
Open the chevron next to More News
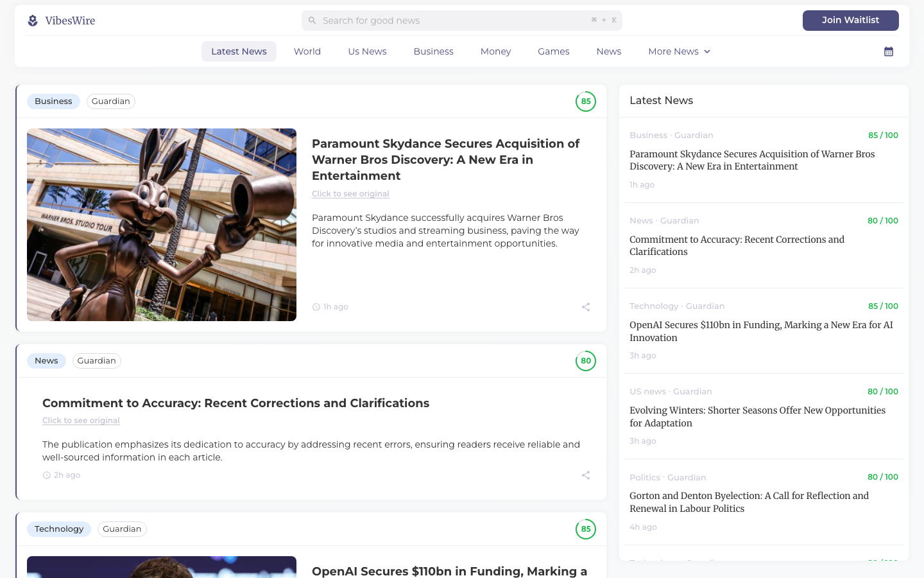[x=706, y=51]
